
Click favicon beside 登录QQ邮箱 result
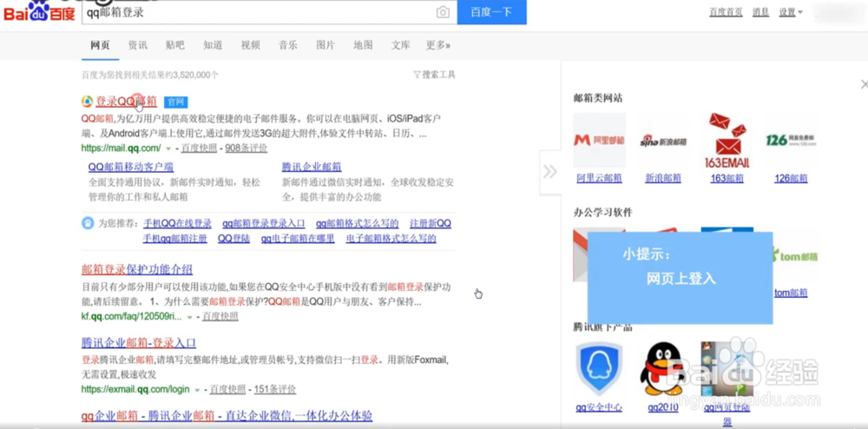click(x=87, y=102)
